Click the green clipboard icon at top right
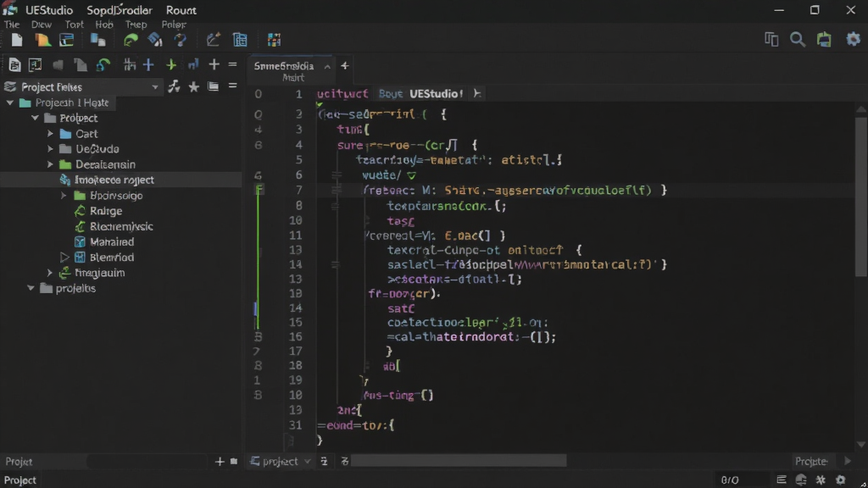 pyautogui.click(x=824, y=39)
